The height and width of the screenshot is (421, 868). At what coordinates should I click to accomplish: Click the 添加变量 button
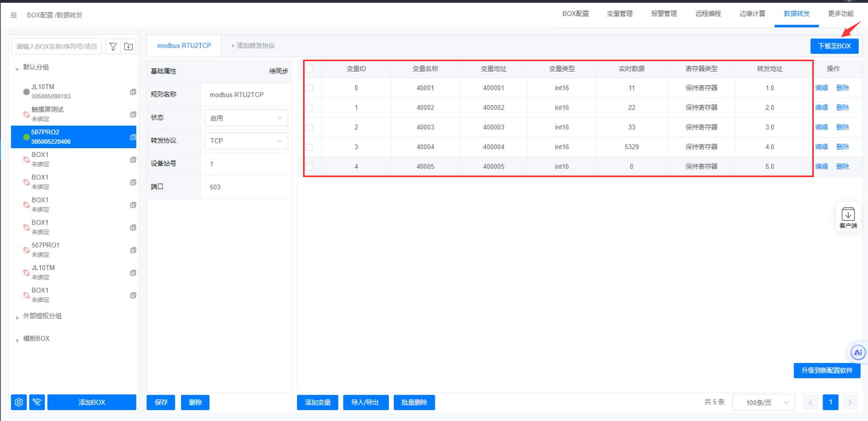[318, 402]
